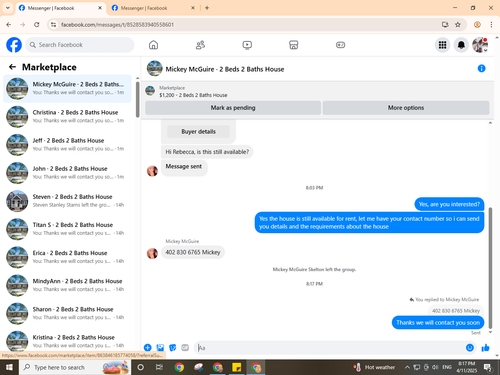Open the Sticky Notes taskbar icon
Image resolution: width=500 pixels, height=375 pixels.
pos(237,367)
